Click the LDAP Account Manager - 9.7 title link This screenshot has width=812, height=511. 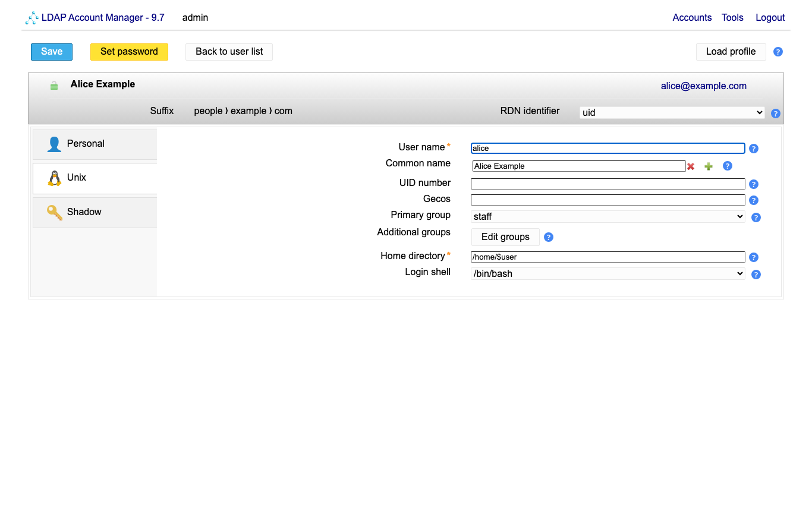point(103,18)
